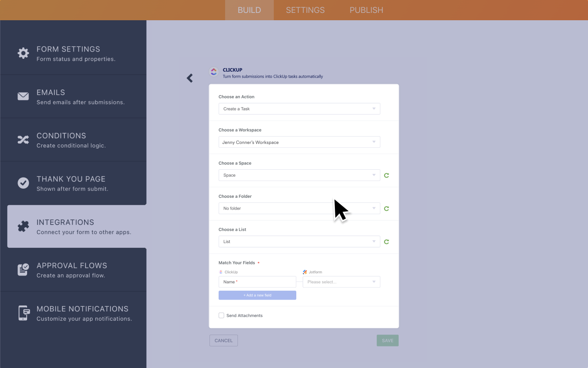Viewport: 588px width, 368px height.
Task: Switch to the PUBLISH tab
Action: tap(366, 10)
